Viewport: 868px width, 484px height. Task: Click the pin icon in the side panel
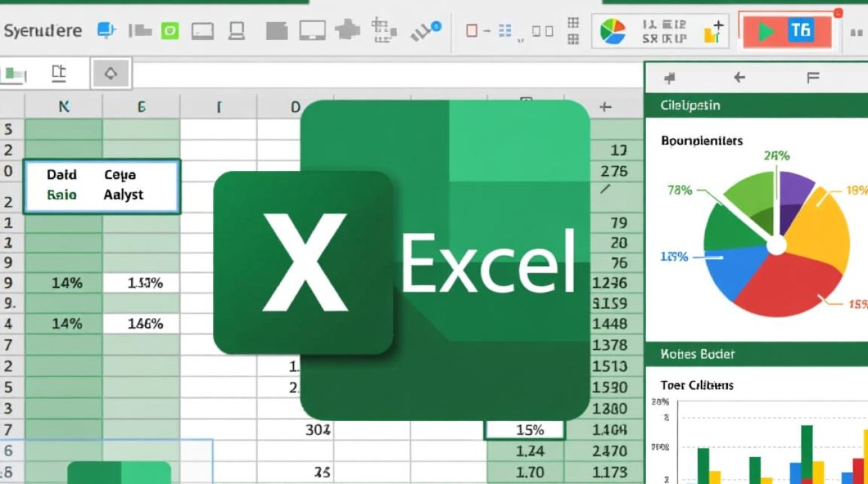670,78
